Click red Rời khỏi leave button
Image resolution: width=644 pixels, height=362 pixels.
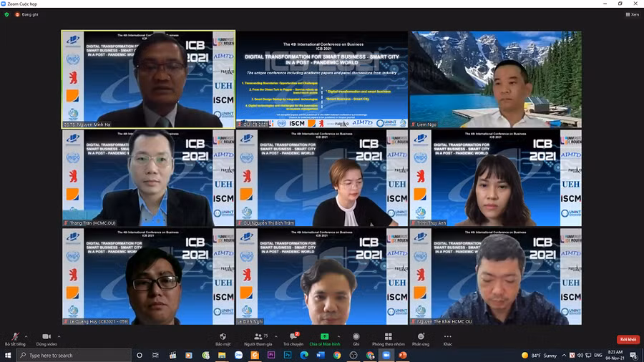628,339
